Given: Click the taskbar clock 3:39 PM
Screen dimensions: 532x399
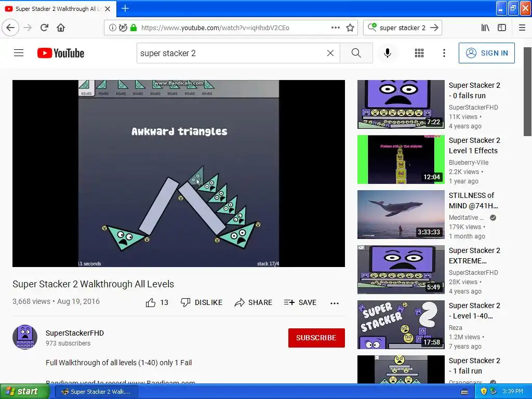Looking at the screenshot, I should pyautogui.click(x=513, y=392).
